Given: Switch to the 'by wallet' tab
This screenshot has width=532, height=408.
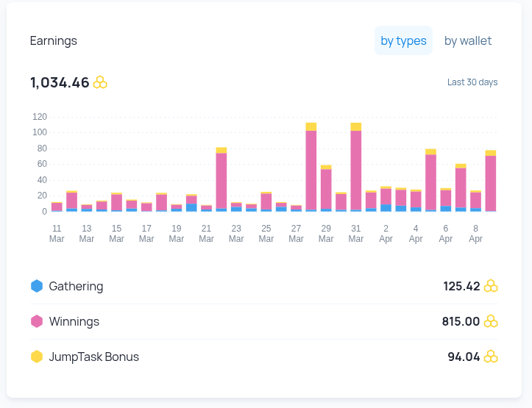Looking at the screenshot, I should [x=468, y=41].
